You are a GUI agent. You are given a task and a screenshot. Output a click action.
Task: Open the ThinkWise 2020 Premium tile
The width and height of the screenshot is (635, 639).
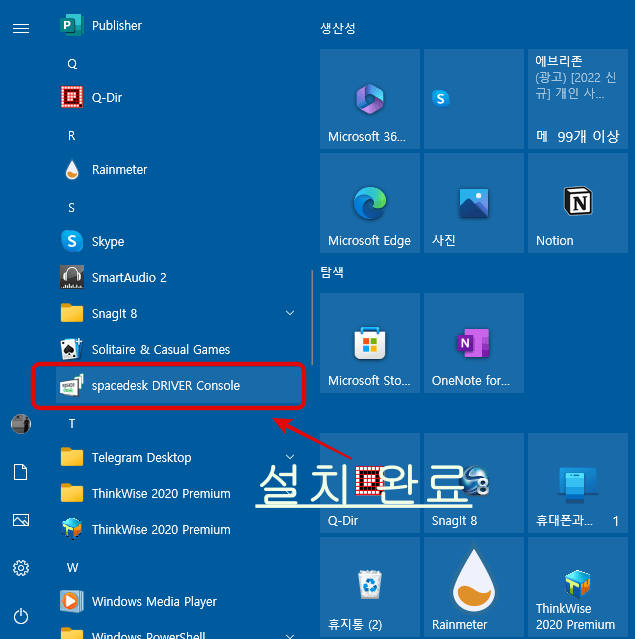point(578,587)
